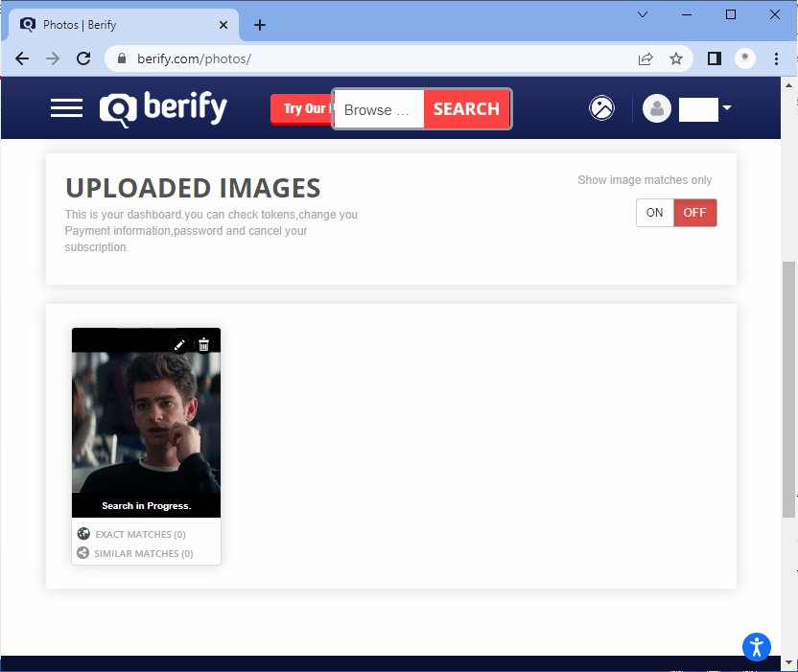Open the accessibility widget button
The image size is (798, 672).
tap(757, 646)
